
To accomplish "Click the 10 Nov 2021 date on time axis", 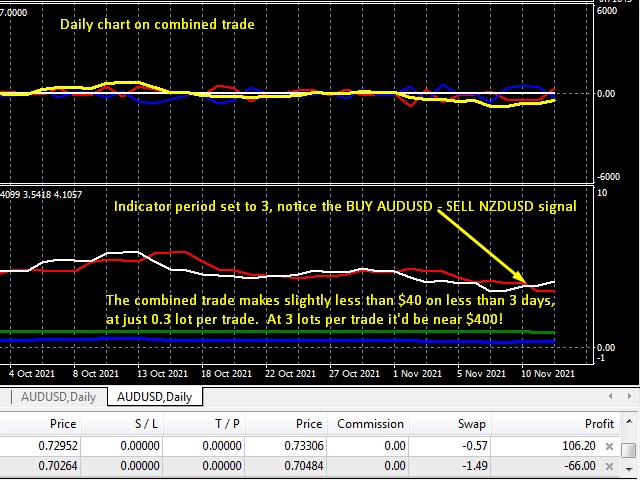I will pos(548,373).
